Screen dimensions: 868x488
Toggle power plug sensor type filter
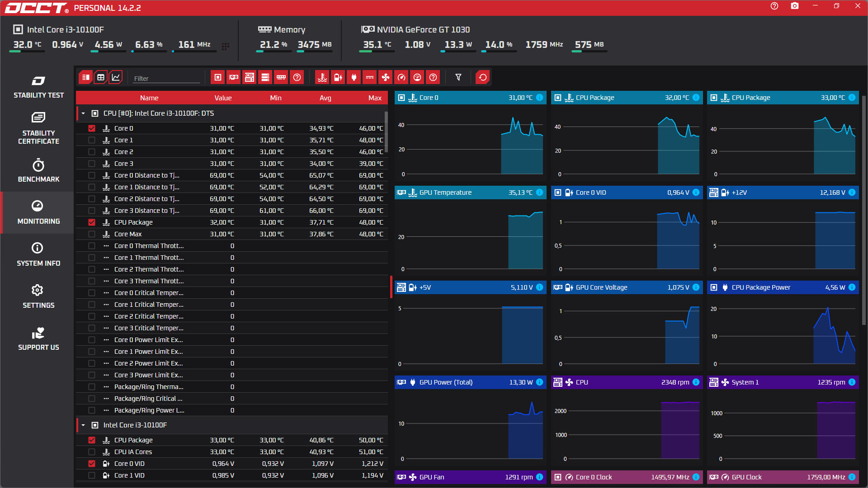tap(354, 77)
